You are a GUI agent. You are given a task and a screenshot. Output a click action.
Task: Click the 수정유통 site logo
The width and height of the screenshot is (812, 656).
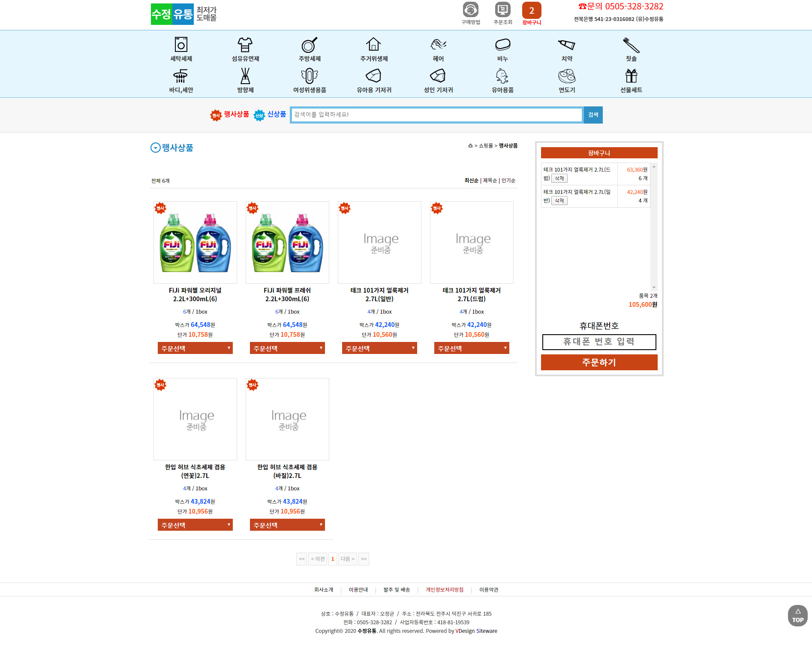183,14
